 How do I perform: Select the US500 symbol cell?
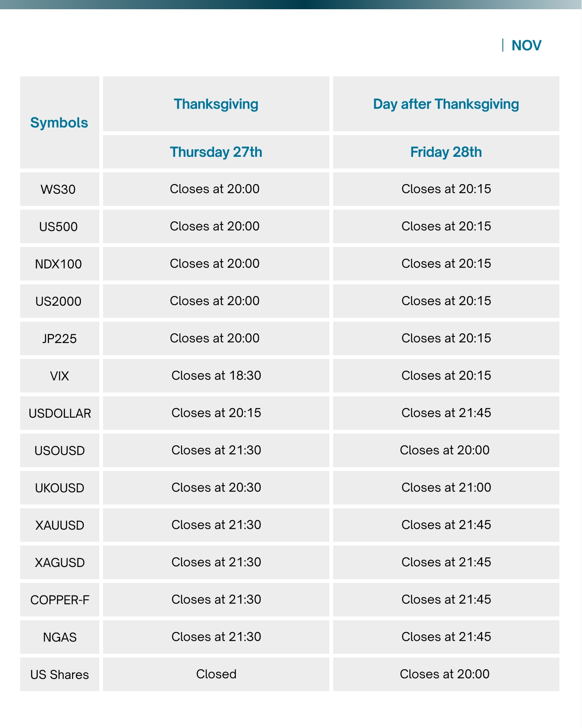coord(58,226)
